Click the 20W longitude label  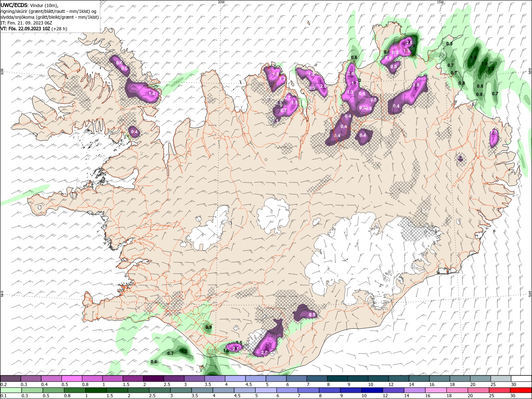tap(221, 2)
